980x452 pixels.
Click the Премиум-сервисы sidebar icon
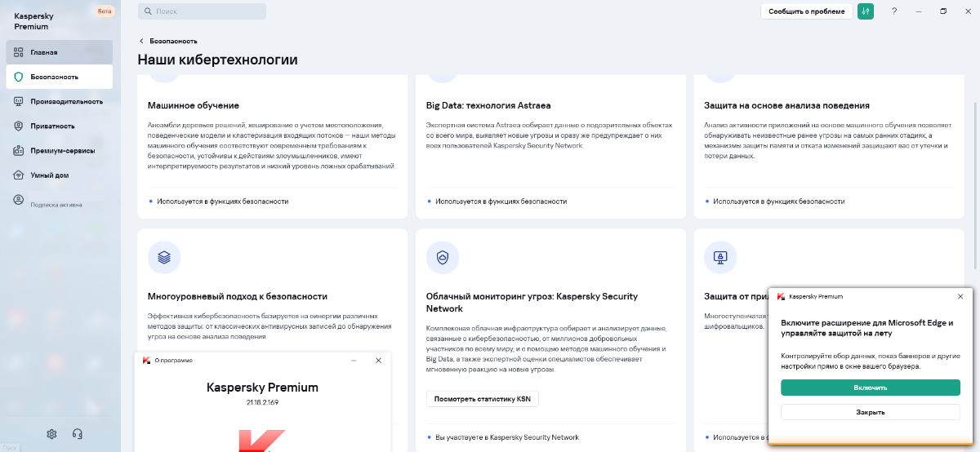pos(19,150)
